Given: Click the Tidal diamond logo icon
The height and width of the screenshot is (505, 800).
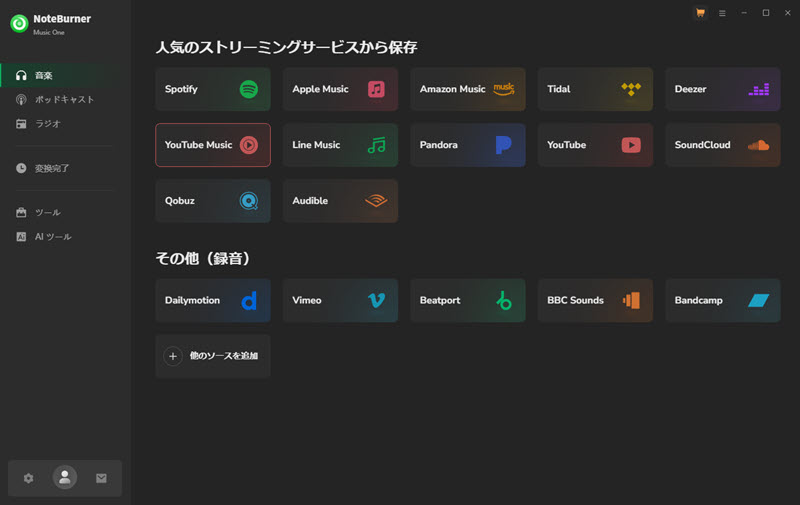Looking at the screenshot, I should tap(631, 89).
